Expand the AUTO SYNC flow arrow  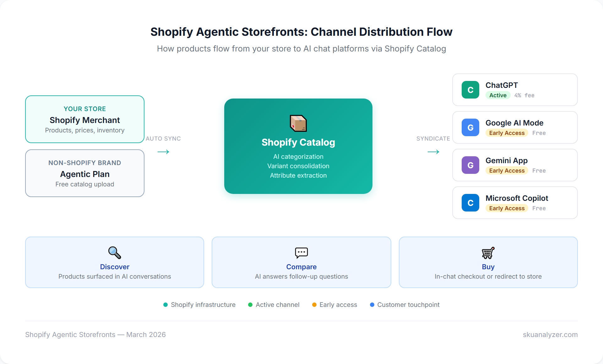click(x=163, y=152)
